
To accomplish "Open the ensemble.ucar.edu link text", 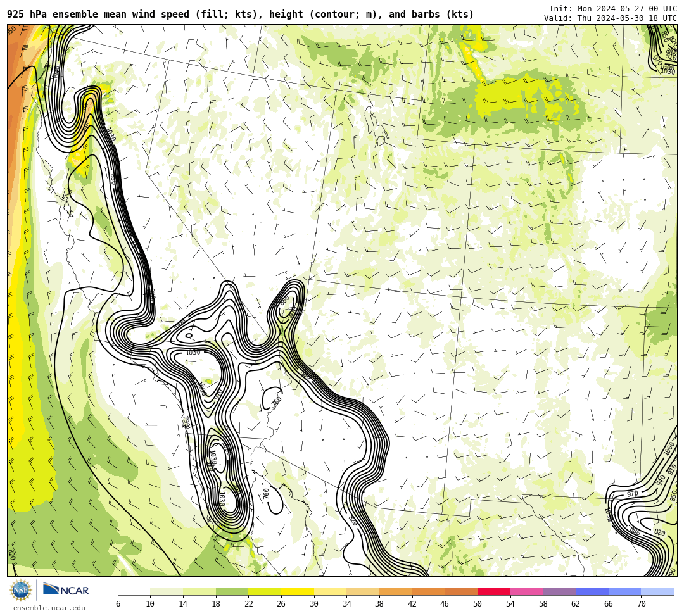I will [49, 608].
